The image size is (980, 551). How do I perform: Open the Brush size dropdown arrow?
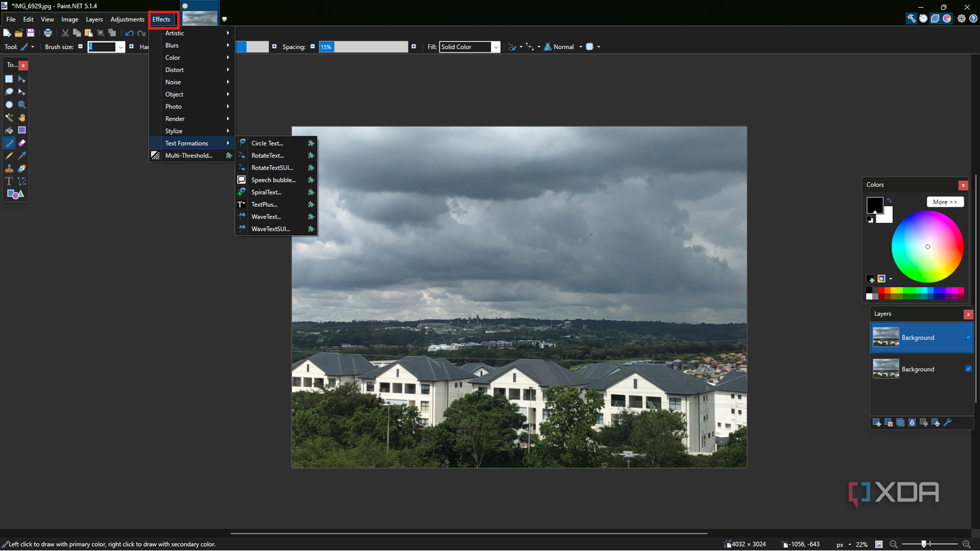pyautogui.click(x=120, y=47)
